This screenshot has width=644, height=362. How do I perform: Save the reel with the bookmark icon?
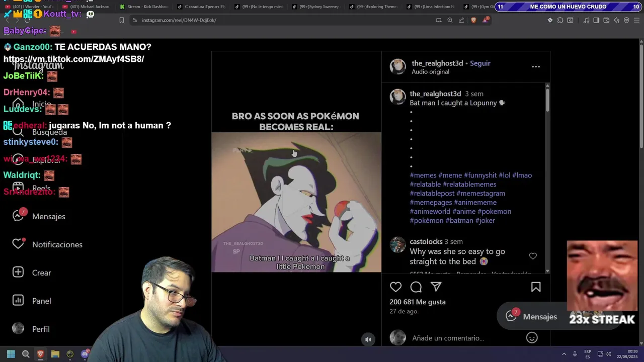(536, 287)
